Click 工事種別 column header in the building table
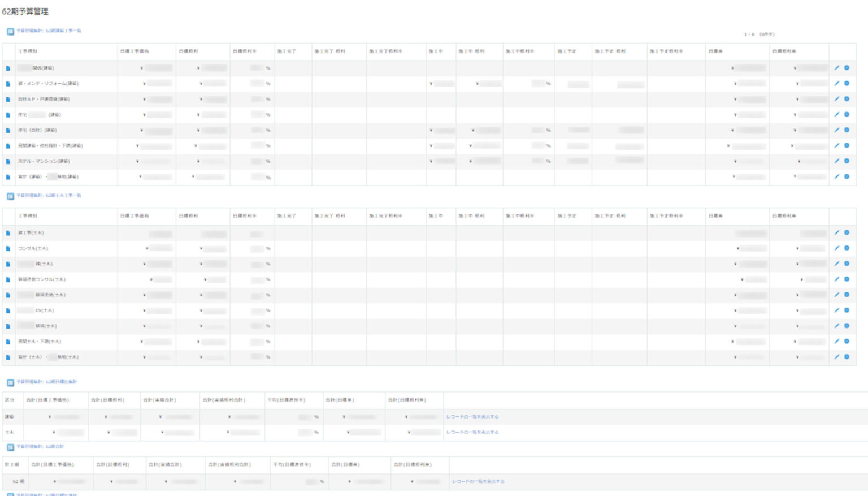This screenshot has width=868, height=496. 28,51
